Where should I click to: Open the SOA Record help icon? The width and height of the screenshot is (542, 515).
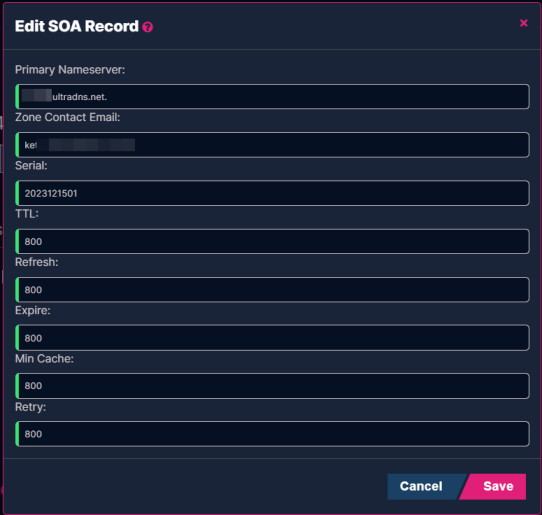148,27
